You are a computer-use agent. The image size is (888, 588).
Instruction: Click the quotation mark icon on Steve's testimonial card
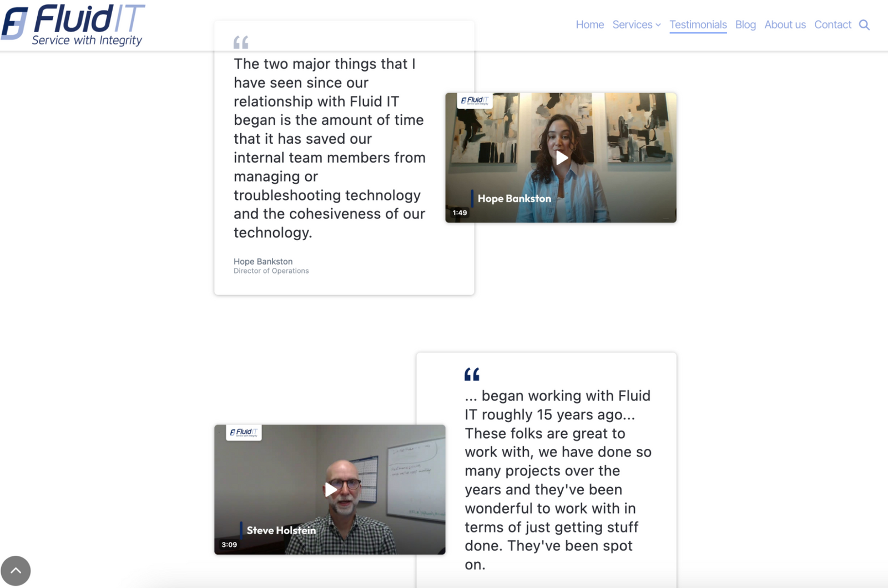click(473, 373)
